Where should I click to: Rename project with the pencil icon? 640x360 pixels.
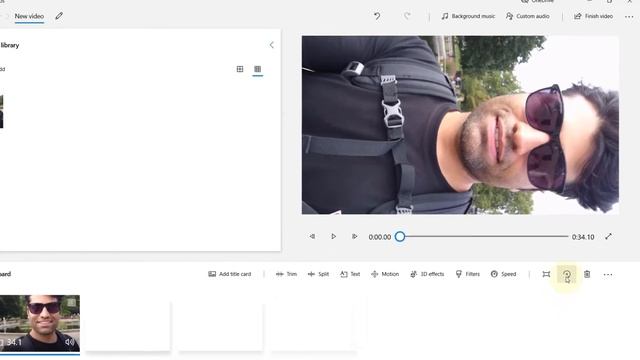[x=59, y=16]
